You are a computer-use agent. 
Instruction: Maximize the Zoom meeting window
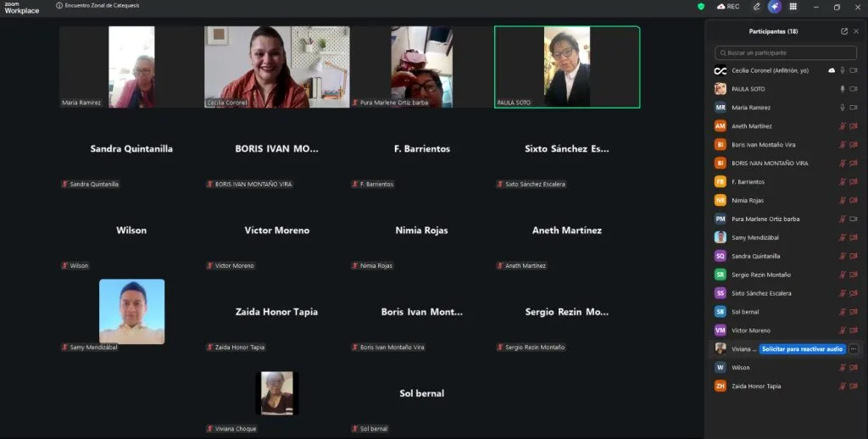pyautogui.click(x=837, y=7)
